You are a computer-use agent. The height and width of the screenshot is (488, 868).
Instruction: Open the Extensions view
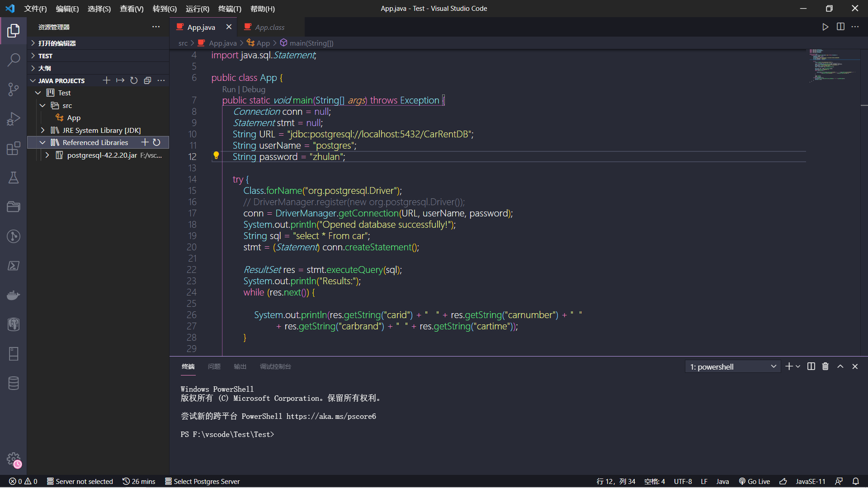coord(14,148)
